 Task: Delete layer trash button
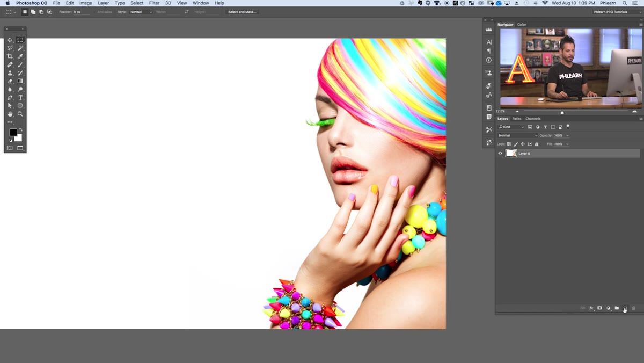point(633,308)
